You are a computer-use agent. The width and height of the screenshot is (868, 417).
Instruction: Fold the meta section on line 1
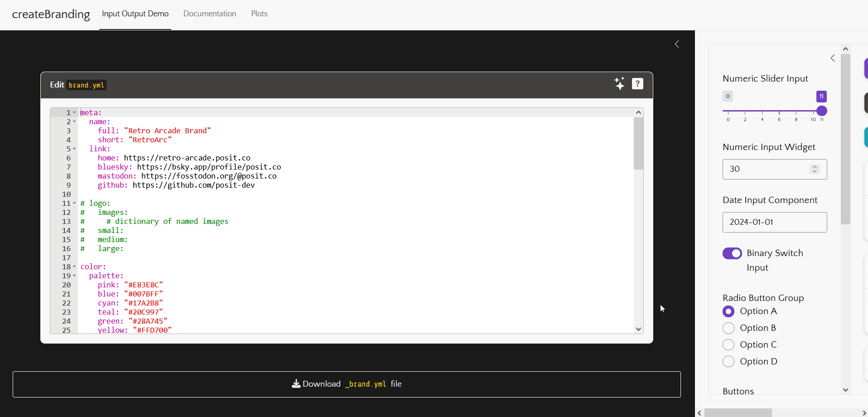(x=74, y=112)
